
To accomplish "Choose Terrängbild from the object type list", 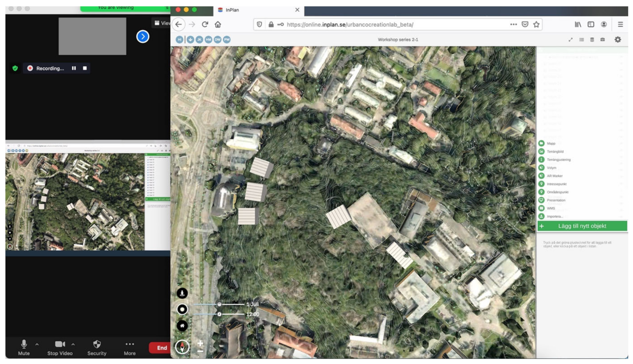I will (x=555, y=151).
